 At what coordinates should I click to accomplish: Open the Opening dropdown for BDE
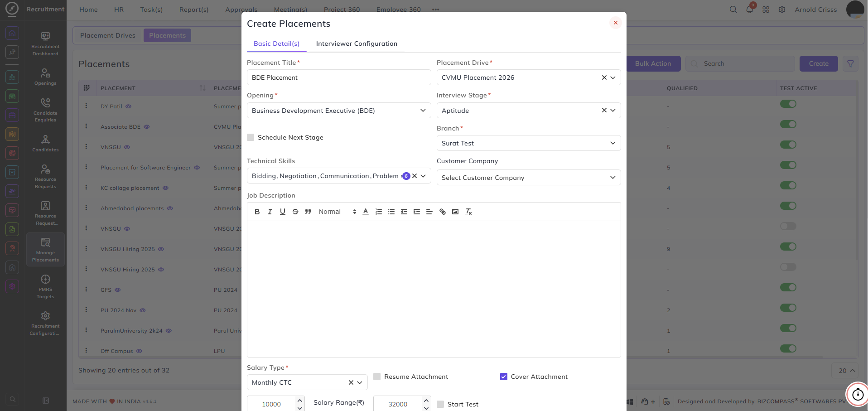(339, 111)
